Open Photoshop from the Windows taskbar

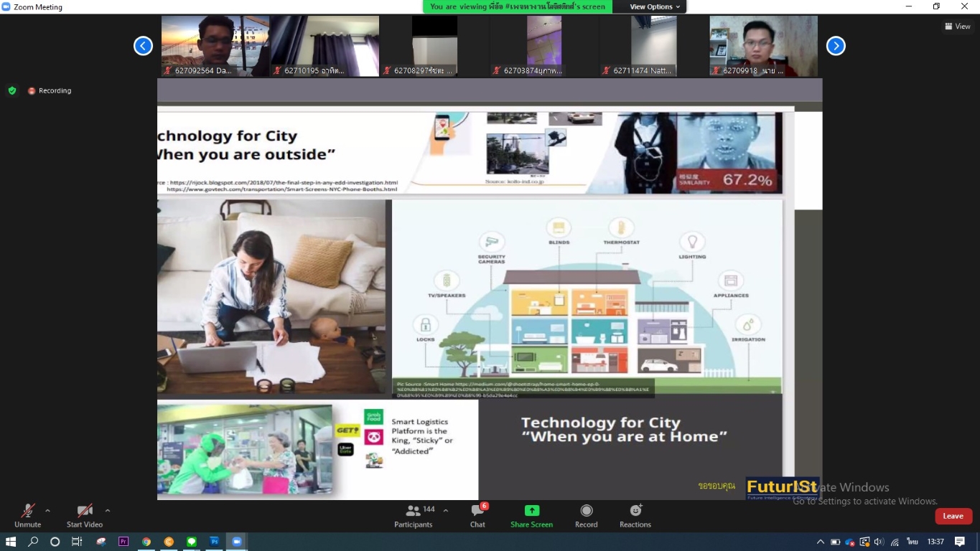click(214, 542)
